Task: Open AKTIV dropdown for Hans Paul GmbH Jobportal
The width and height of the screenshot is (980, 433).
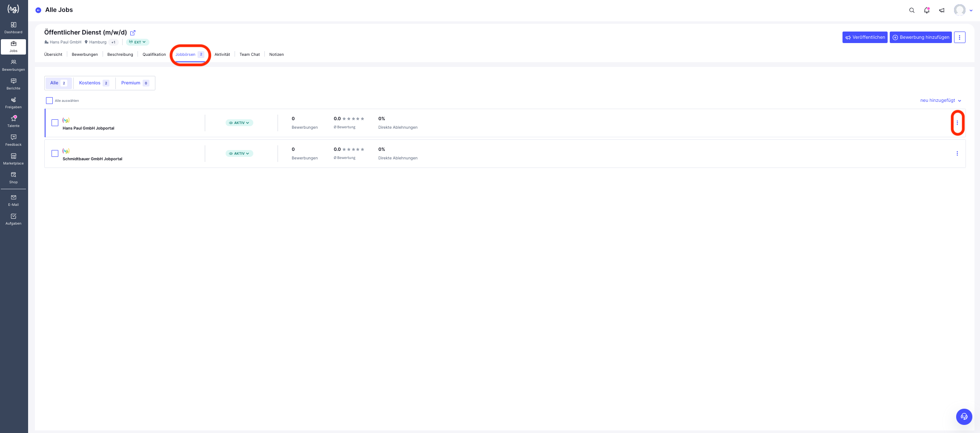Action: click(x=239, y=123)
